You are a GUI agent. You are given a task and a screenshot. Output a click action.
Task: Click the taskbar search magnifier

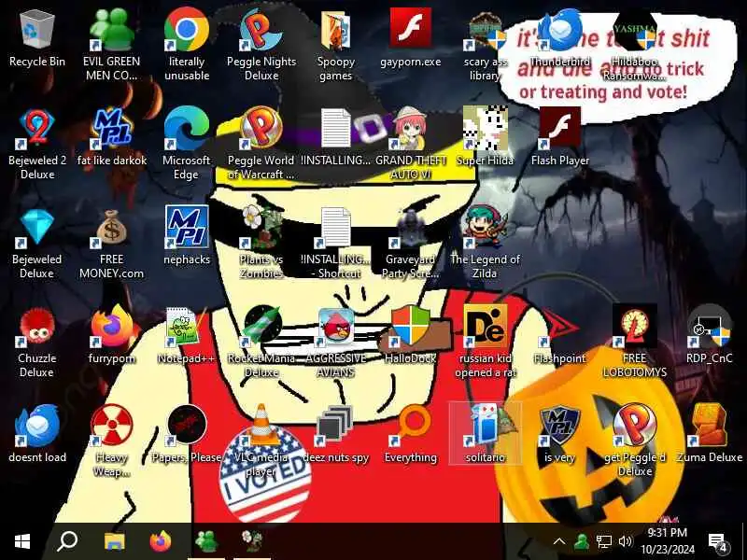click(67, 541)
